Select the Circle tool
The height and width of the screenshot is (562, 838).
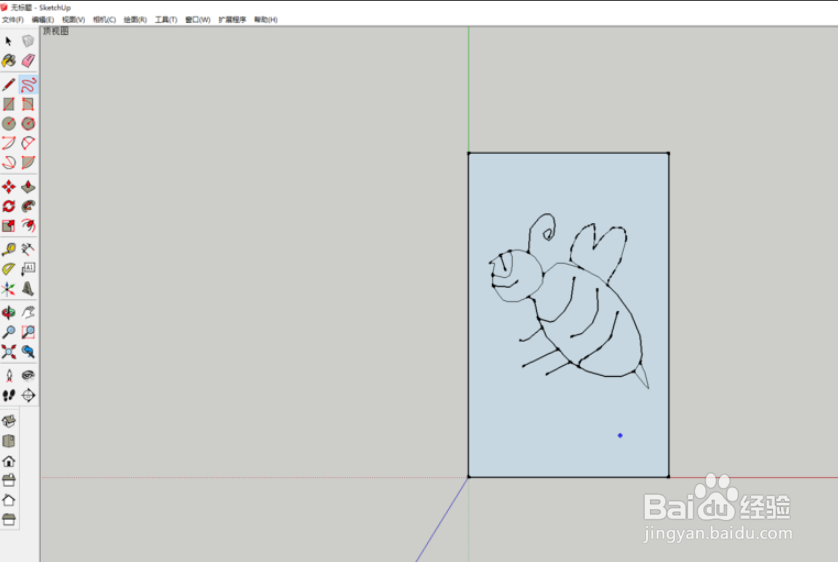pos(9,123)
